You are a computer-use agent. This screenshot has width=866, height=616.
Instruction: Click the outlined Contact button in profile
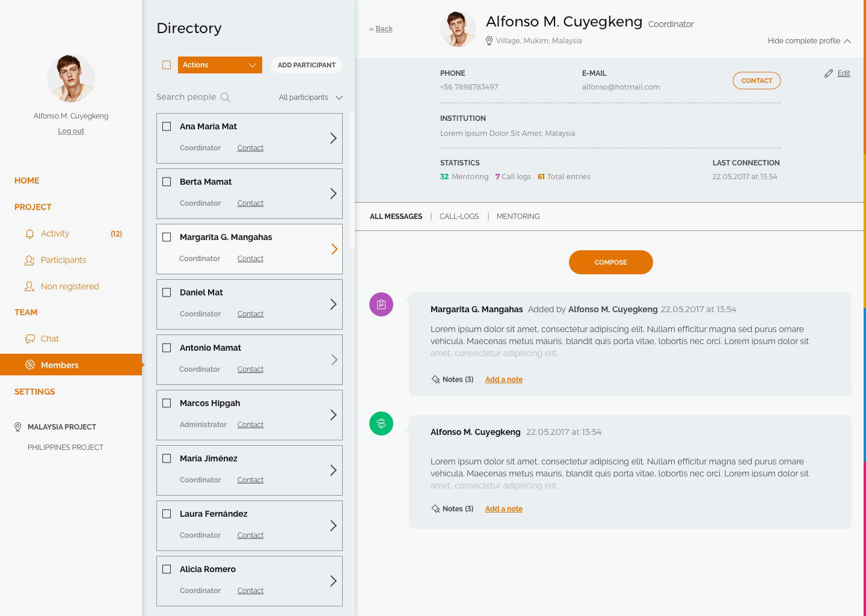click(x=757, y=81)
